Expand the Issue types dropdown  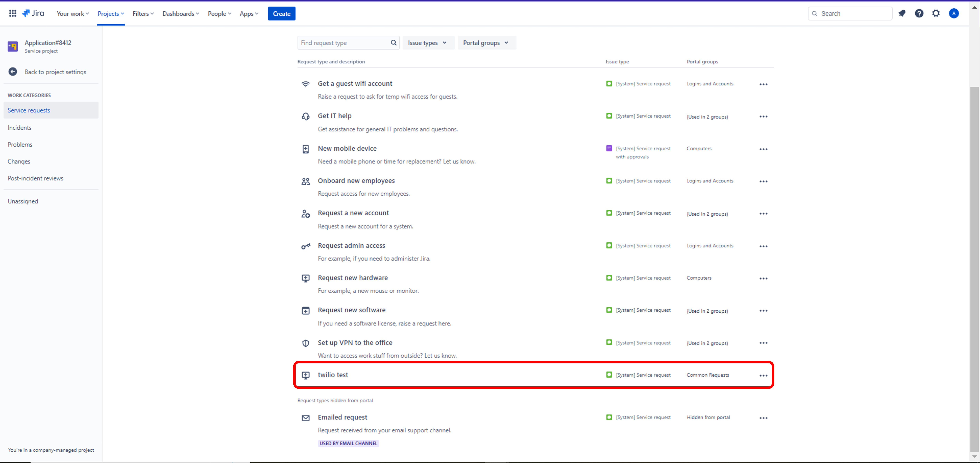(x=428, y=43)
